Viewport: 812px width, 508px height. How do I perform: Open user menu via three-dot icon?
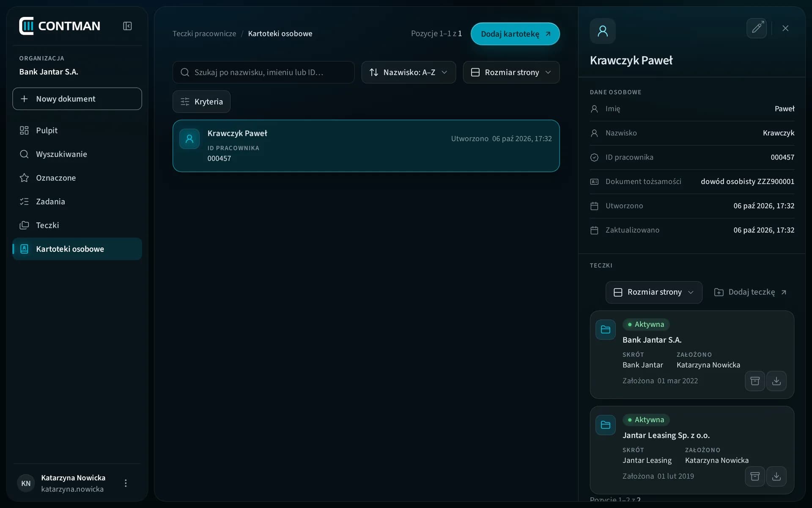tap(126, 483)
